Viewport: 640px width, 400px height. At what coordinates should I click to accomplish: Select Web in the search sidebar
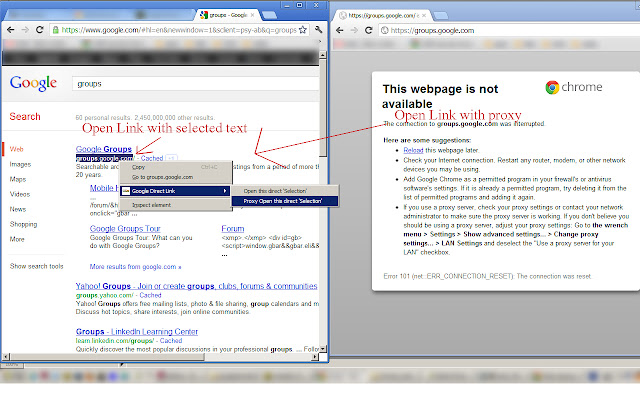click(16, 149)
